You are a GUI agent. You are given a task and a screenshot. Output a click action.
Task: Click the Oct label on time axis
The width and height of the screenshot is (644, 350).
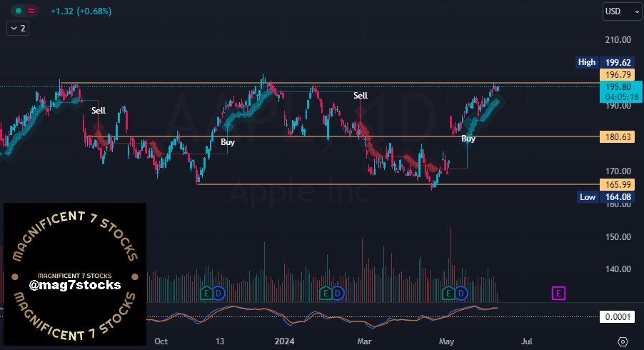[x=161, y=341]
